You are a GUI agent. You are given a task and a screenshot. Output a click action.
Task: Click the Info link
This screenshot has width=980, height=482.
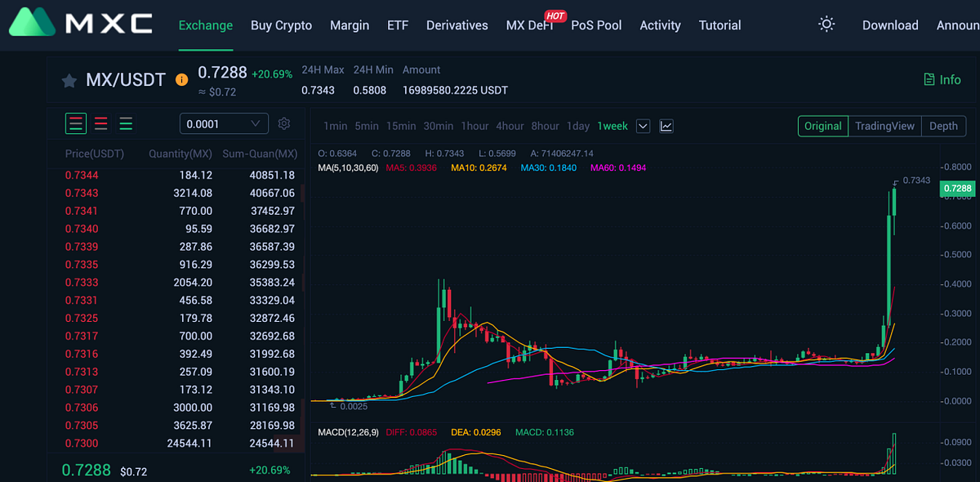(951, 79)
